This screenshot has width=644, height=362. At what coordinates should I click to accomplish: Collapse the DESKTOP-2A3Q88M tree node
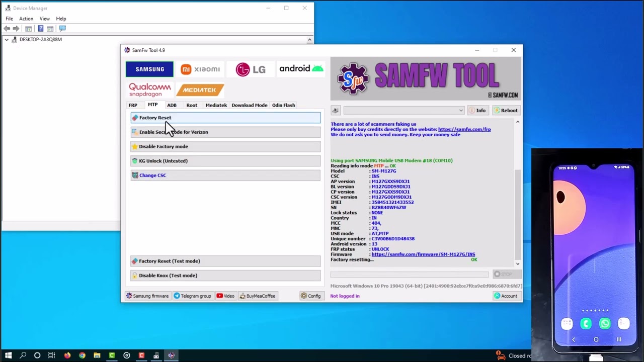point(7,39)
